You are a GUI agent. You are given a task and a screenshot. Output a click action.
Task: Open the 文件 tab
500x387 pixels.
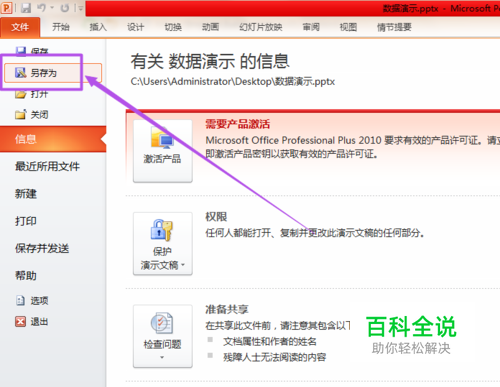click(20, 27)
